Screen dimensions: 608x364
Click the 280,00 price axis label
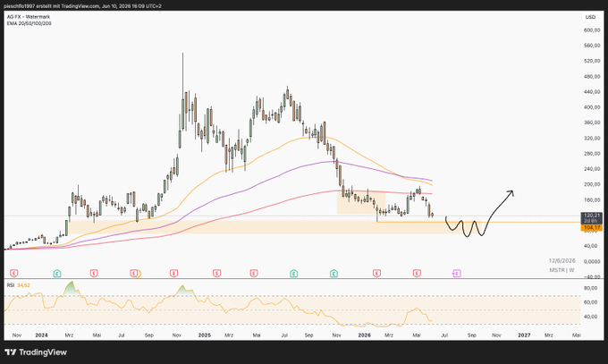pyautogui.click(x=592, y=154)
